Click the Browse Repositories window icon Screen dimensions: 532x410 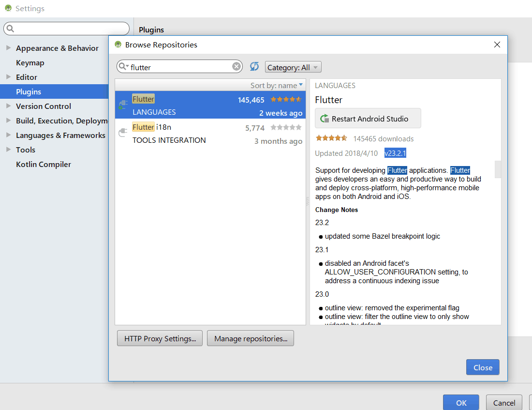118,45
